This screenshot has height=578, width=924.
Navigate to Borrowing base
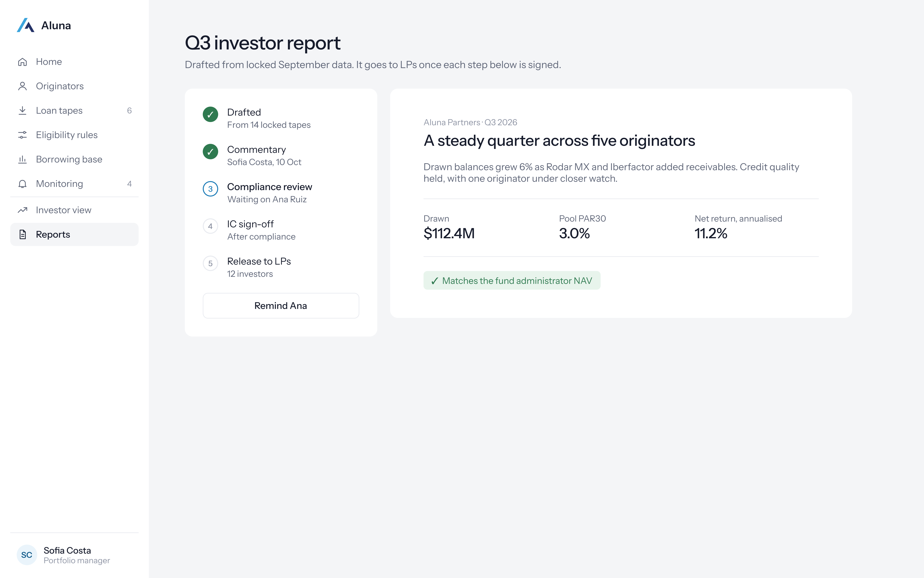[74, 159]
